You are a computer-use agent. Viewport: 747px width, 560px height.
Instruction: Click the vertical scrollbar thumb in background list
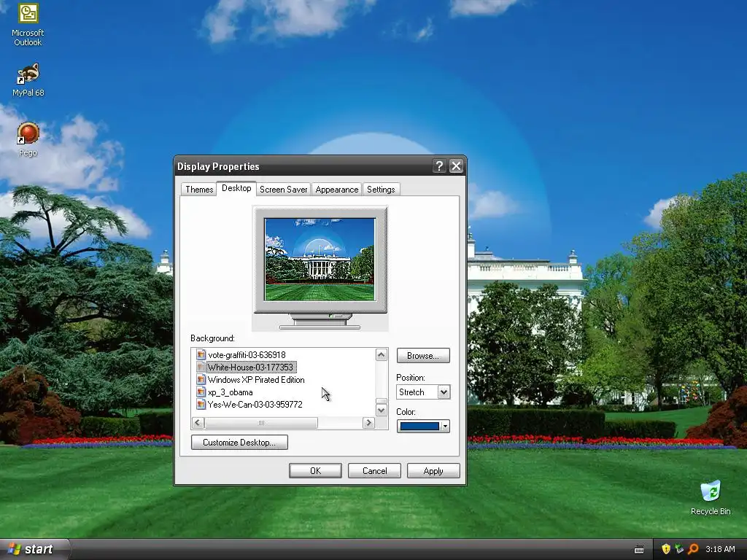click(x=381, y=401)
